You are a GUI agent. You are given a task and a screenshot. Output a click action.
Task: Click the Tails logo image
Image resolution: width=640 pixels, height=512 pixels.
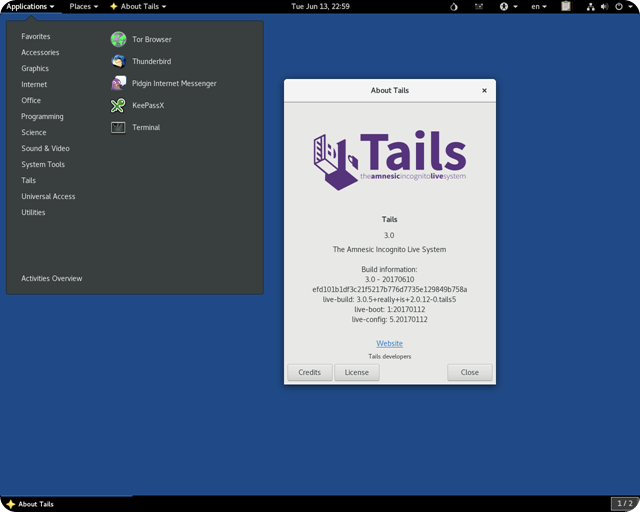pos(390,160)
